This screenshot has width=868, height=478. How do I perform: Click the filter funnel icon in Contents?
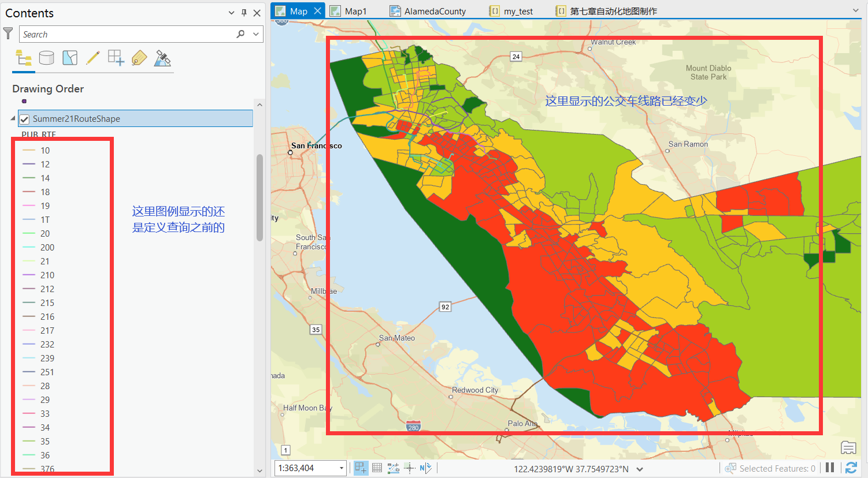tap(8, 33)
